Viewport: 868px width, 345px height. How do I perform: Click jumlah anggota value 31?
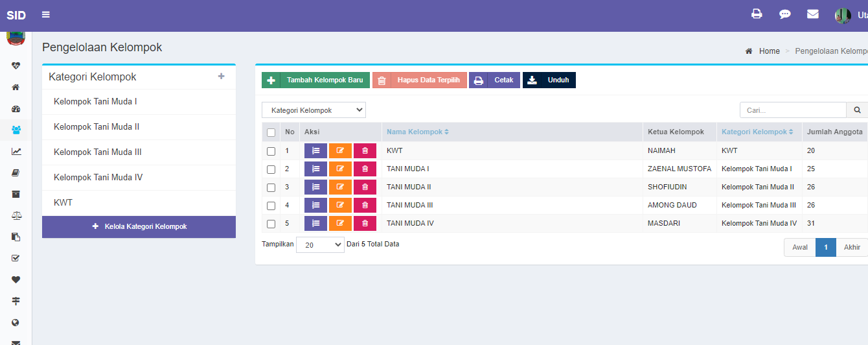(x=811, y=223)
